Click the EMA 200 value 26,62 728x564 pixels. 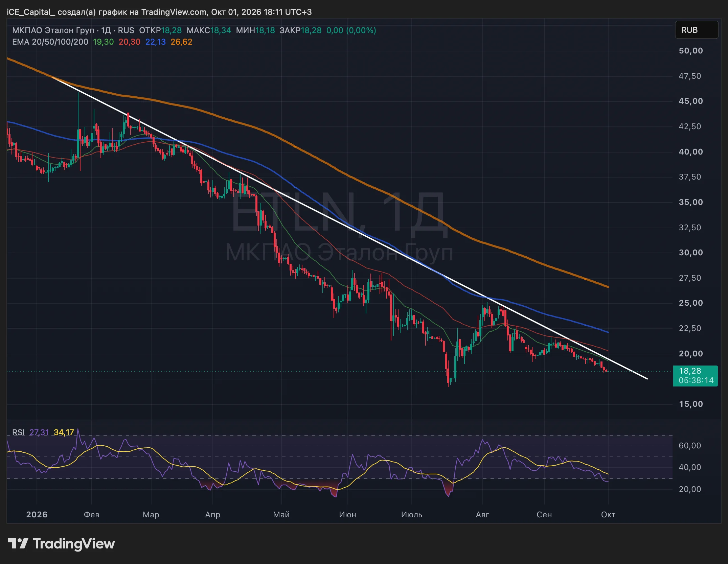(181, 42)
